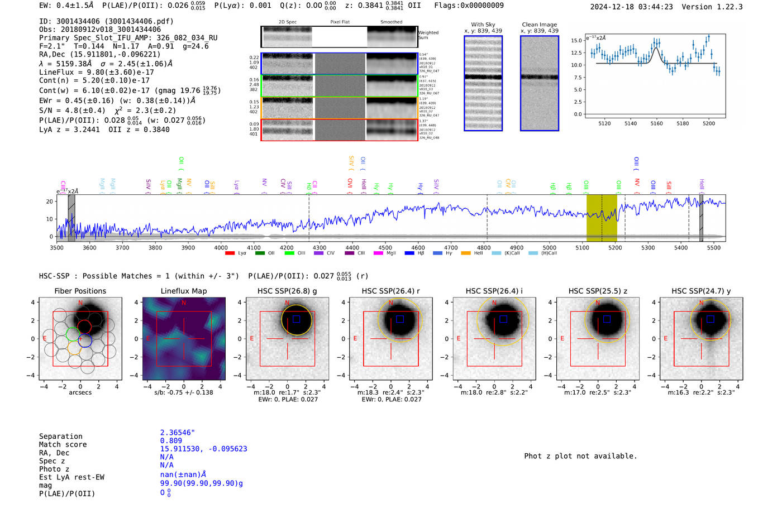
Task: Click the gray hatched band near 5460
Action: pos(701,218)
